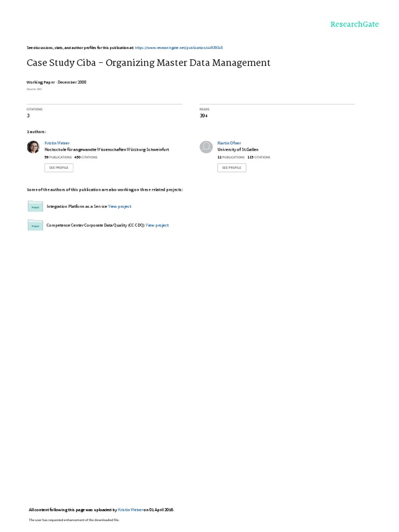View project for Integration Platform as a Service
This screenshot has width=399, height=532.
(119, 206)
